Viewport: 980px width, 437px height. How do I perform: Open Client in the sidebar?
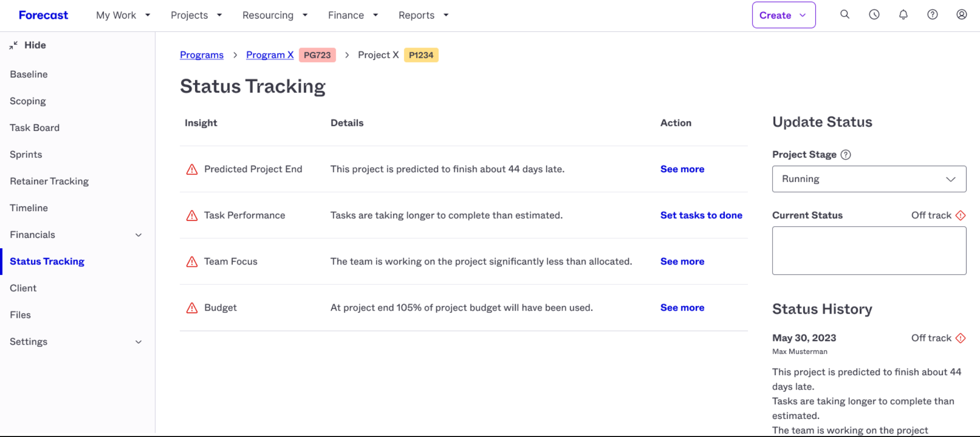tap(23, 288)
